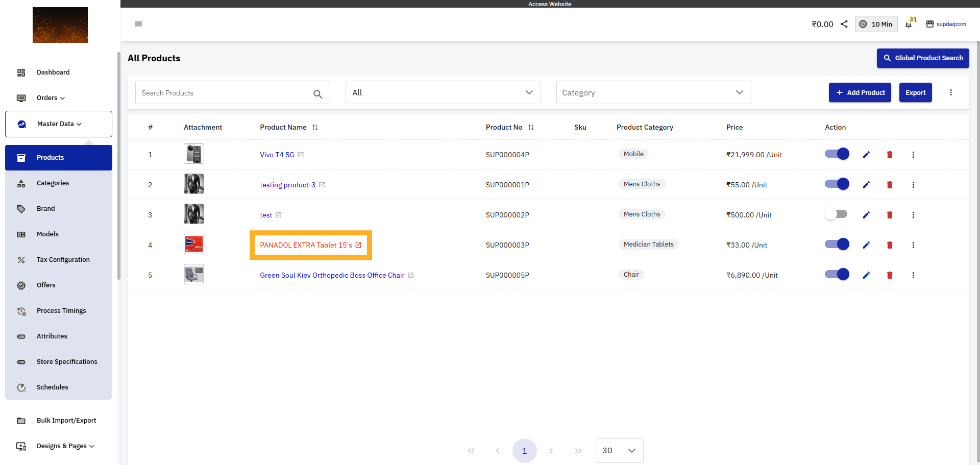980x465 pixels.
Task: Click the share icon in the top bar
Action: click(x=844, y=24)
